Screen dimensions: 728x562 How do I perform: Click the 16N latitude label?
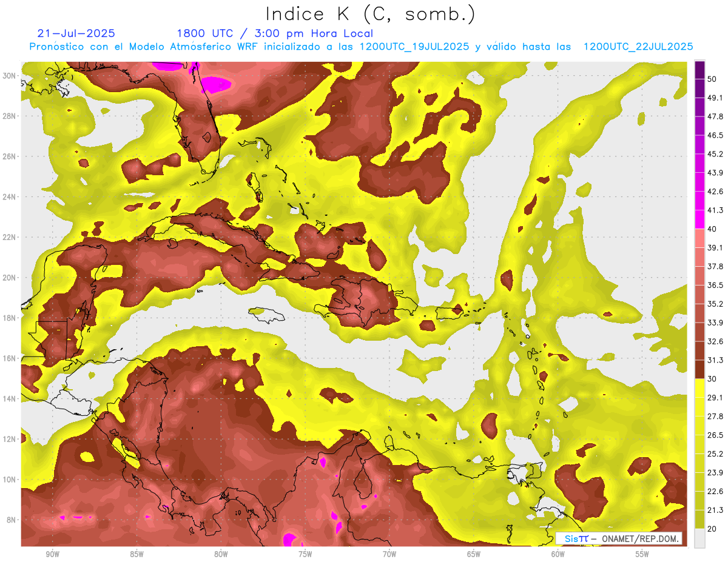point(9,358)
